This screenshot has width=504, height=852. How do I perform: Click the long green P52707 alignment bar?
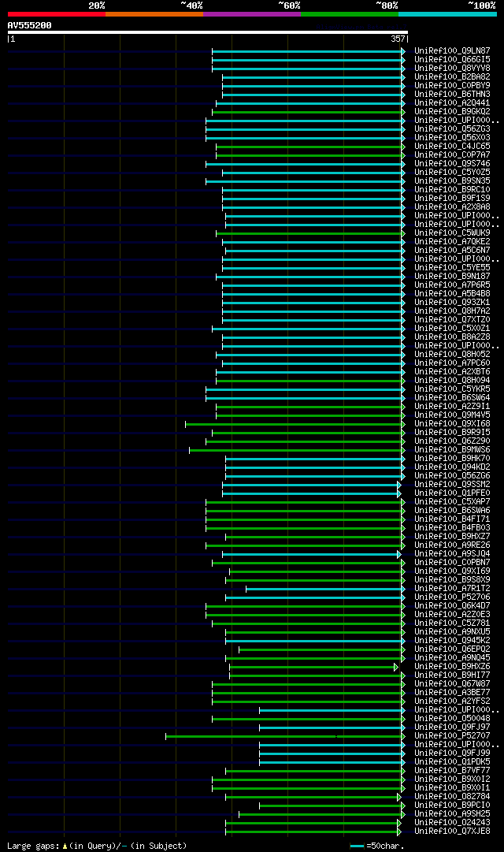284,737
